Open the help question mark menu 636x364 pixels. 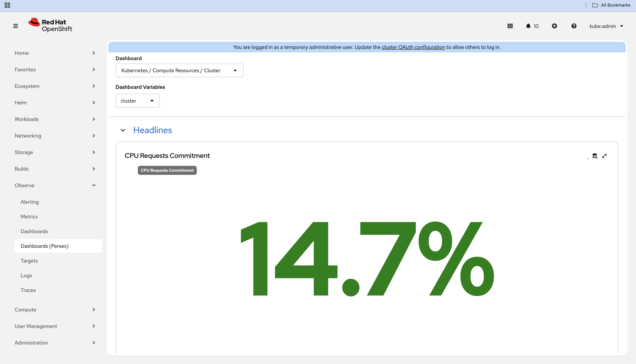click(x=574, y=26)
